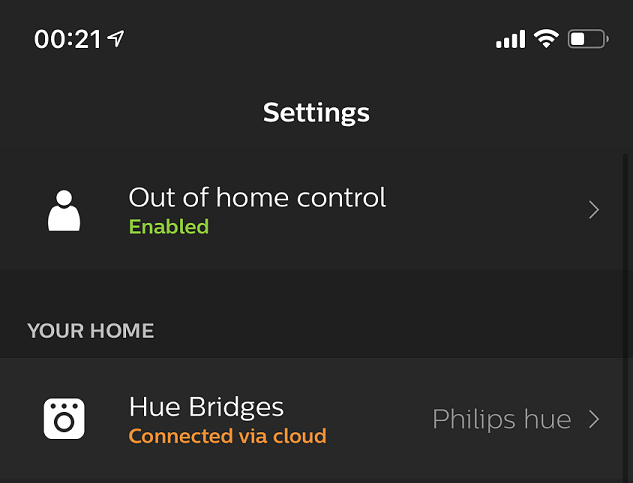This screenshot has width=633, height=483.
Task: Click the empty header area left of Settings title
Action: [120, 112]
